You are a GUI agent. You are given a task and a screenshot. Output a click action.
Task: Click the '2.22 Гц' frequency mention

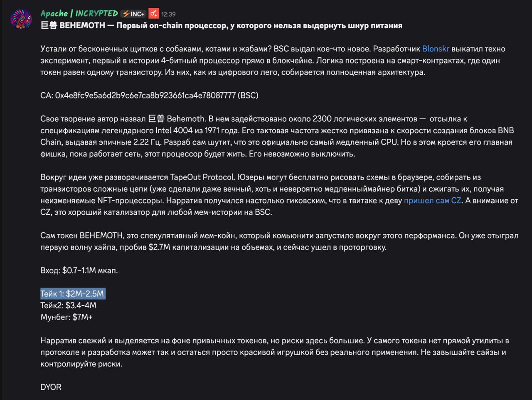(x=148, y=142)
